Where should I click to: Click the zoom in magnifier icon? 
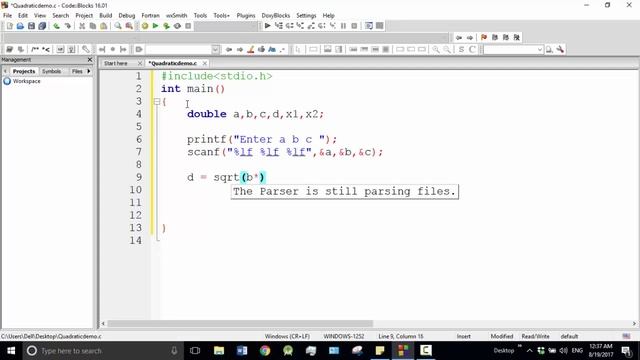[x=436, y=49]
